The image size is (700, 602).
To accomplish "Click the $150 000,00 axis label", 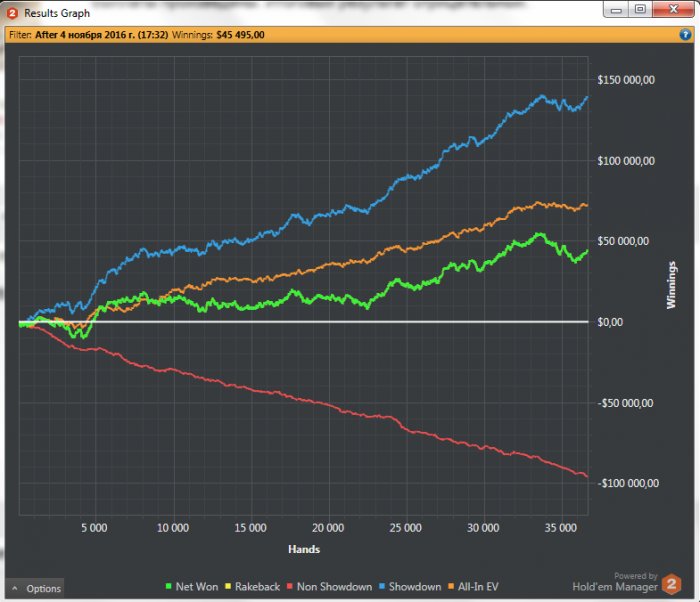I will pyautogui.click(x=626, y=80).
